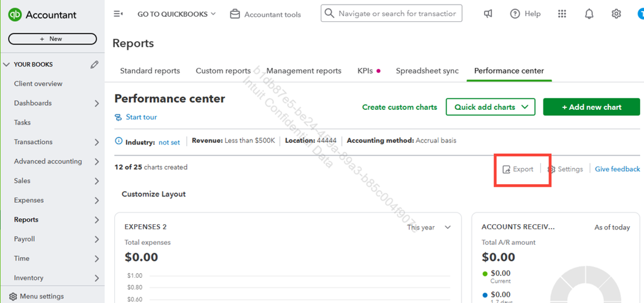Open the Help icon
The width and height of the screenshot is (644, 303).
point(515,14)
